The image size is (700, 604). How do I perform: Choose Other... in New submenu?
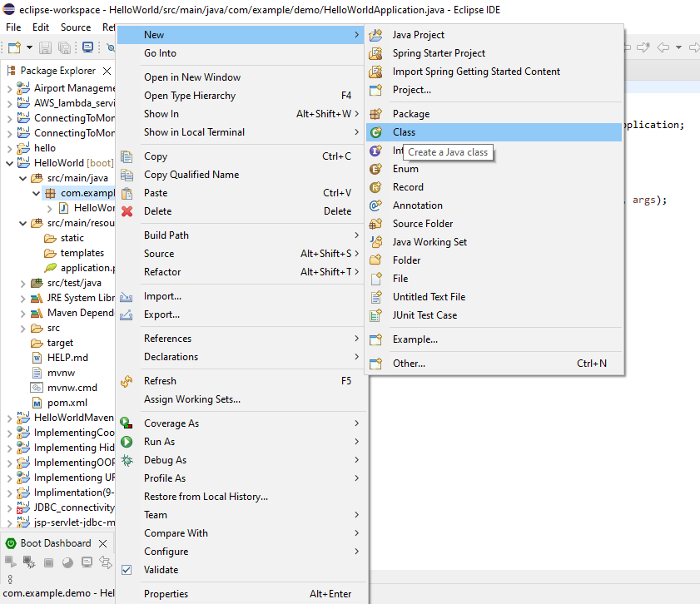pos(494,364)
